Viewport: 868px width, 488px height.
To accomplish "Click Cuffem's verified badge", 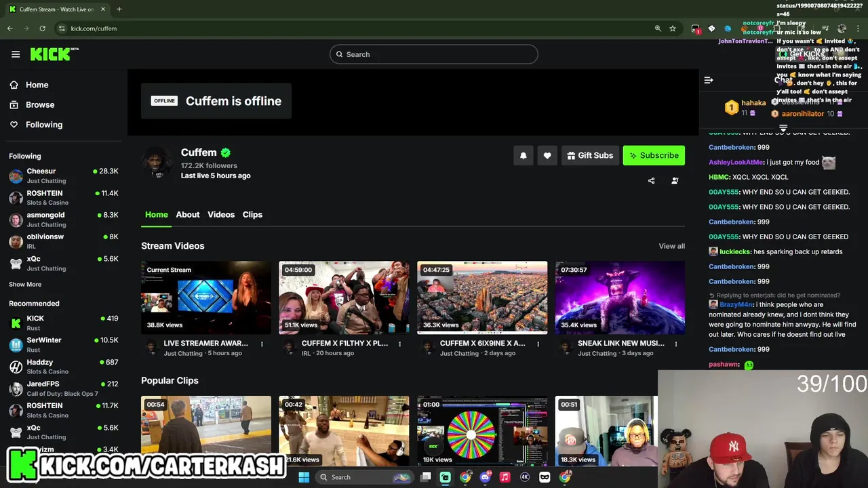I will coord(226,153).
